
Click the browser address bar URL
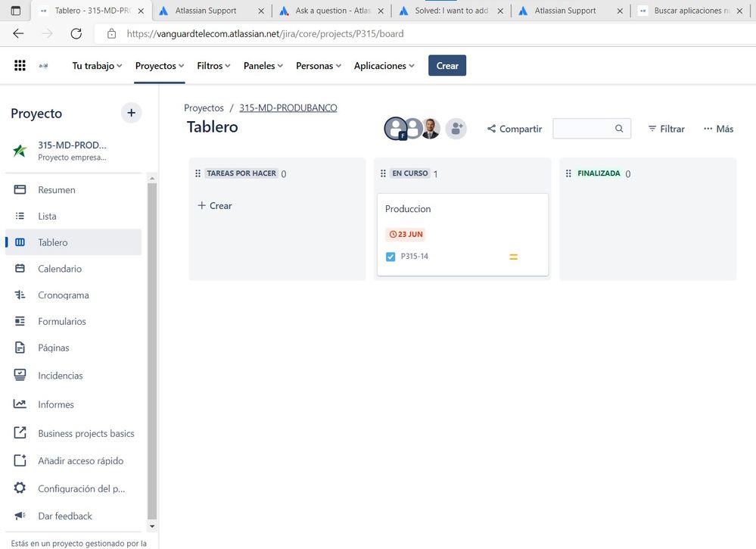tap(265, 34)
